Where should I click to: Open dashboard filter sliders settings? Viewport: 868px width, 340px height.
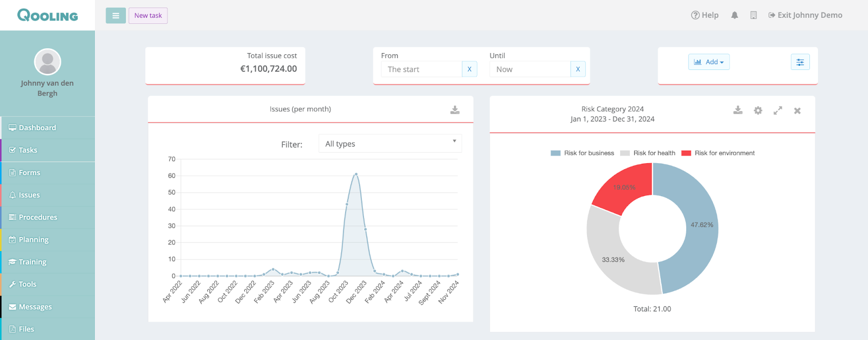tap(800, 62)
